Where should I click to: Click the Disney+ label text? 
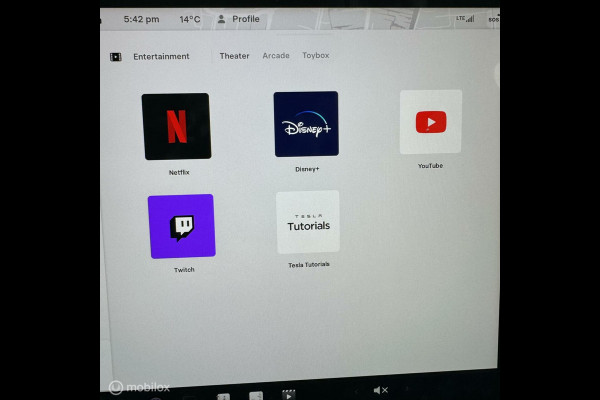[x=307, y=169]
